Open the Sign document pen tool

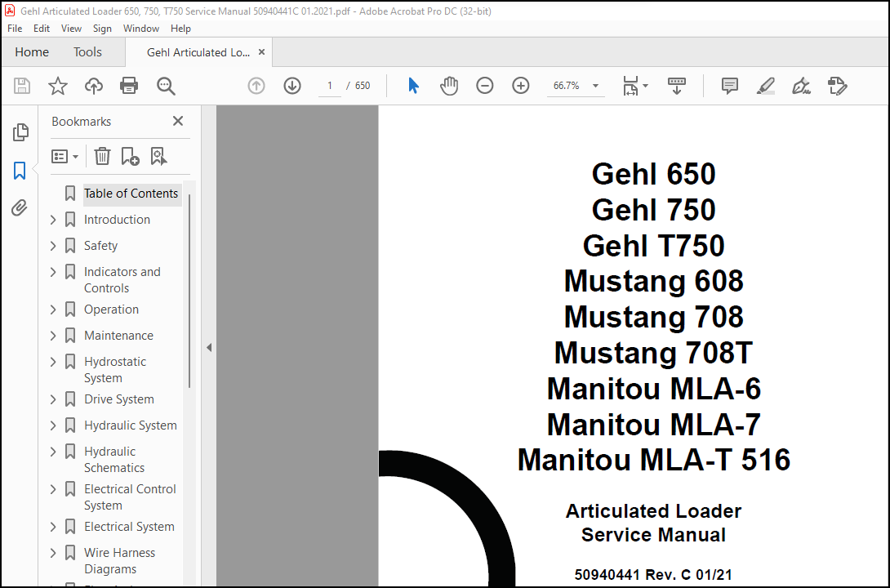[x=801, y=86]
